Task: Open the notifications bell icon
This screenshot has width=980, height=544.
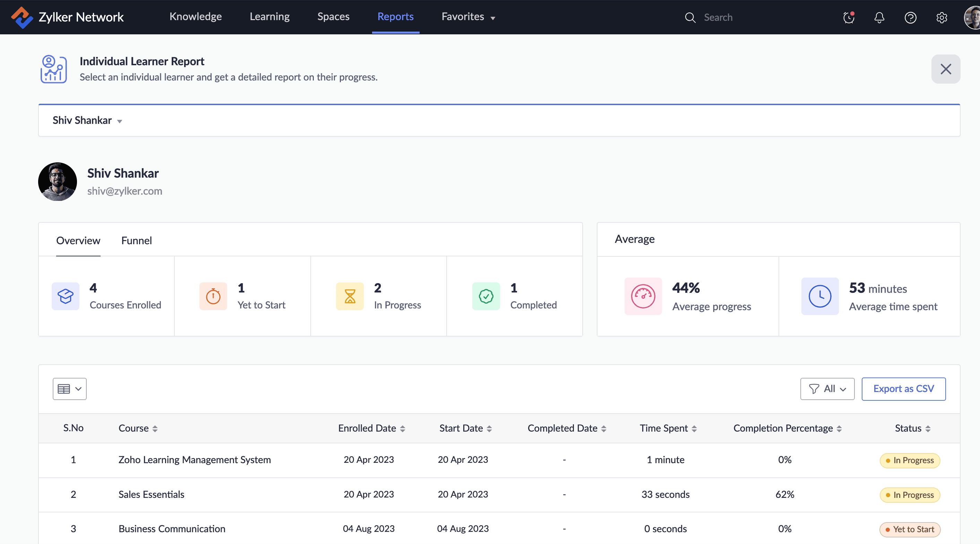Action: pos(879,17)
